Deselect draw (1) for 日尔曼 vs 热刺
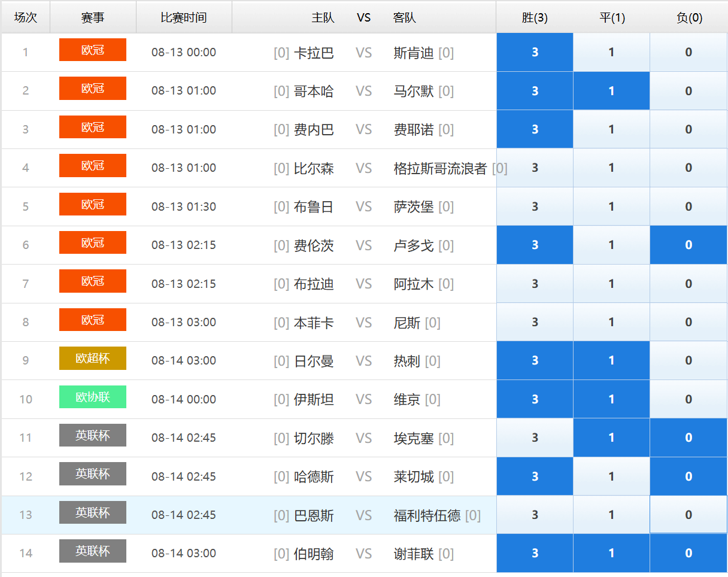This screenshot has width=728, height=577. (x=611, y=360)
